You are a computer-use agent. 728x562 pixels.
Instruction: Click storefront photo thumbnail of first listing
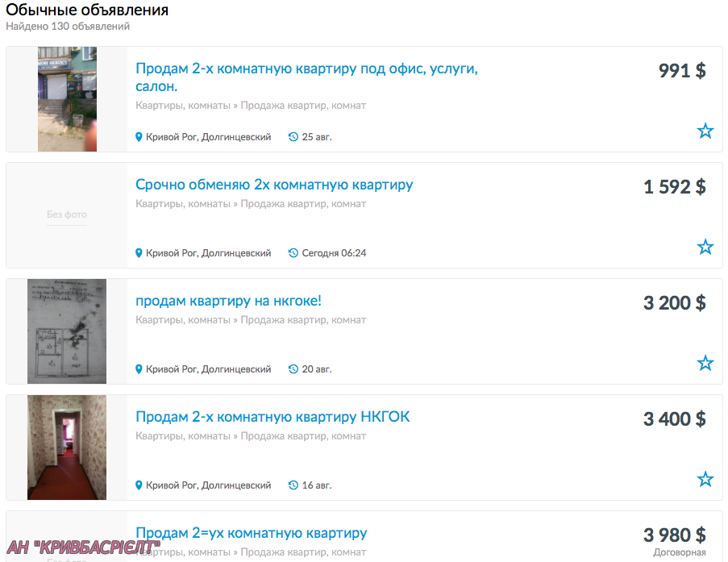[68, 99]
